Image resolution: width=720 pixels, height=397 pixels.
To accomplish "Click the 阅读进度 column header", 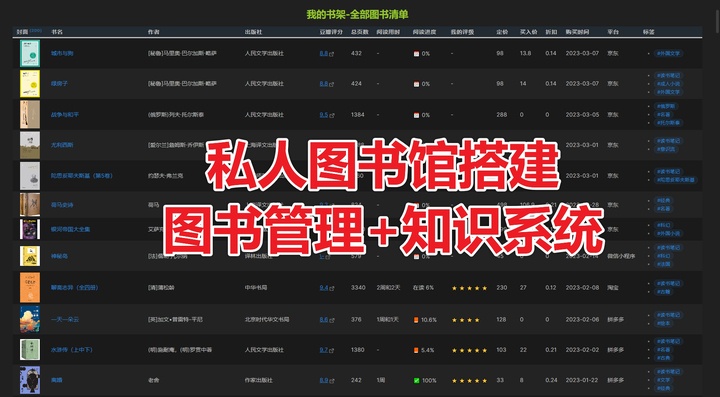I will click(424, 32).
